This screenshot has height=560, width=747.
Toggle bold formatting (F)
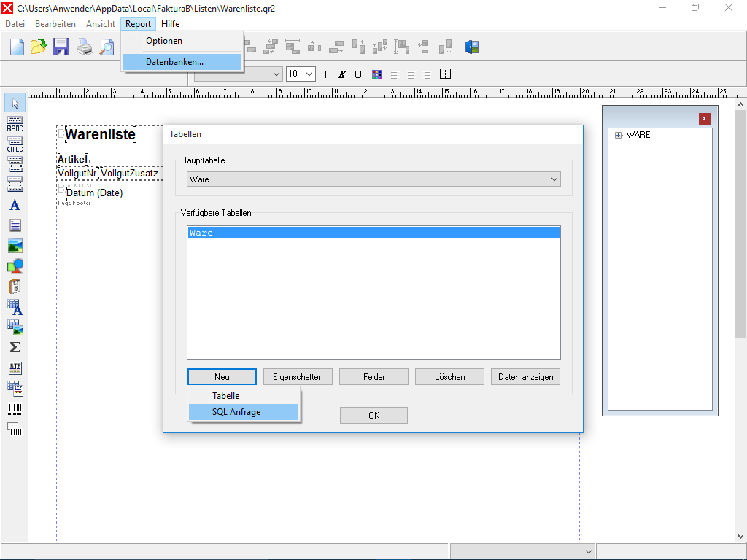point(328,74)
